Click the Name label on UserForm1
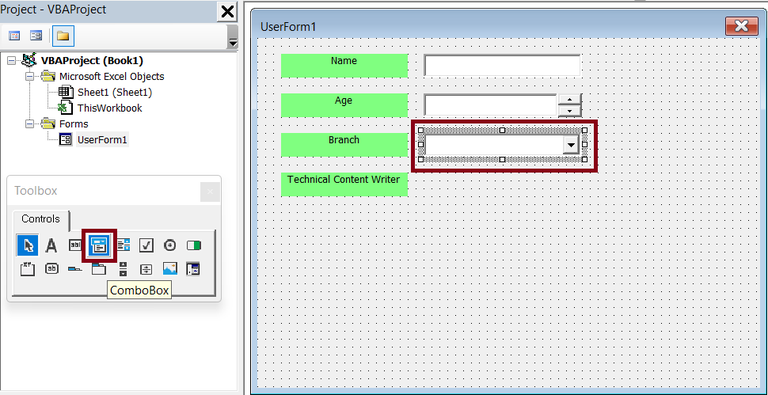768x395 pixels. click(x=344, y=66)
